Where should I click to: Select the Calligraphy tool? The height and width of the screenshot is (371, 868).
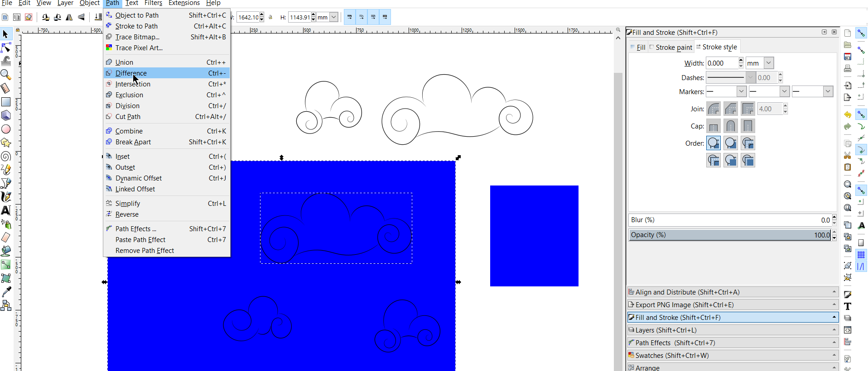5,197
